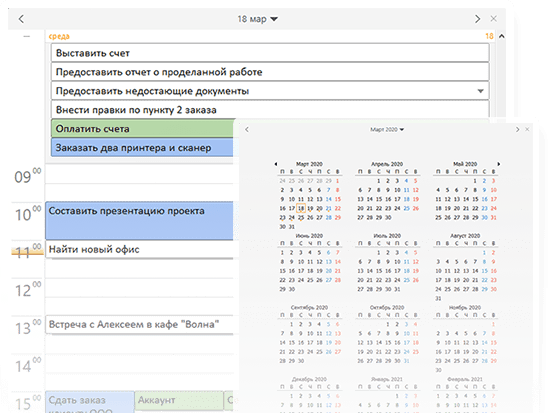Select 31 in Май 2020 mini calendar
550x413 pixels.
[x=493, y=218]
